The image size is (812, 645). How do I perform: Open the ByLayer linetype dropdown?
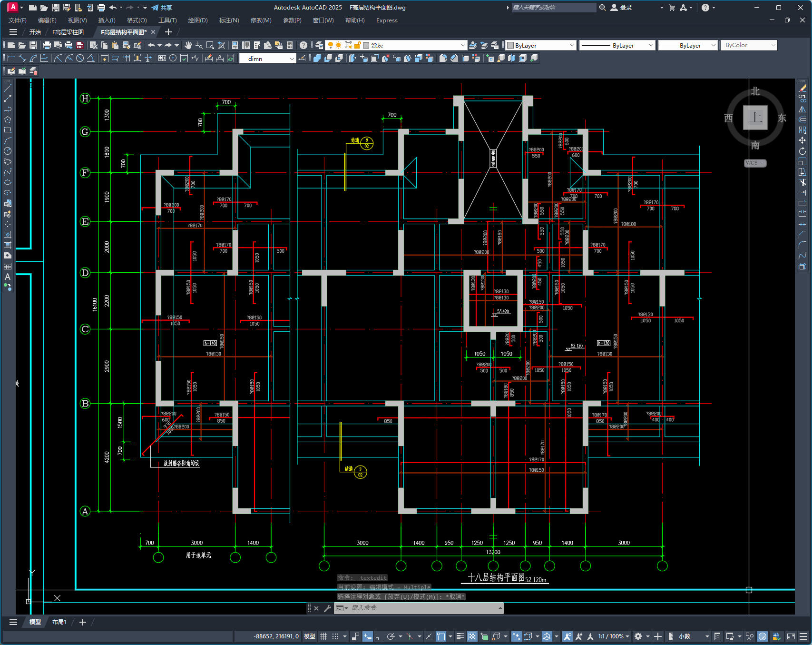tap(618, 45)
